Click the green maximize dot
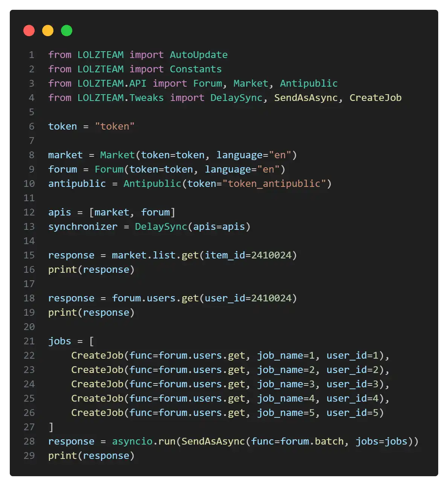This screenshot has height=486, width=448. point(67,31)
